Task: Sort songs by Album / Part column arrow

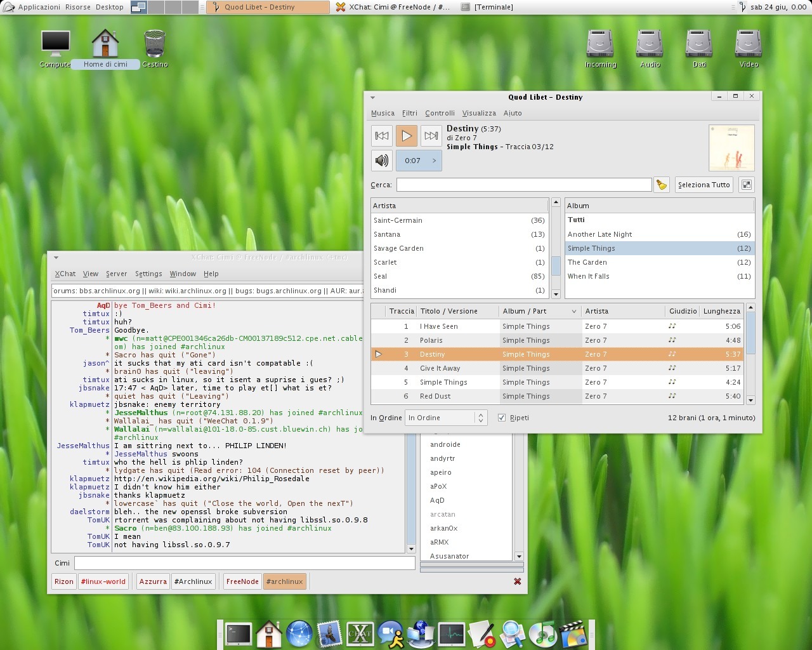Action: [573, 311]
